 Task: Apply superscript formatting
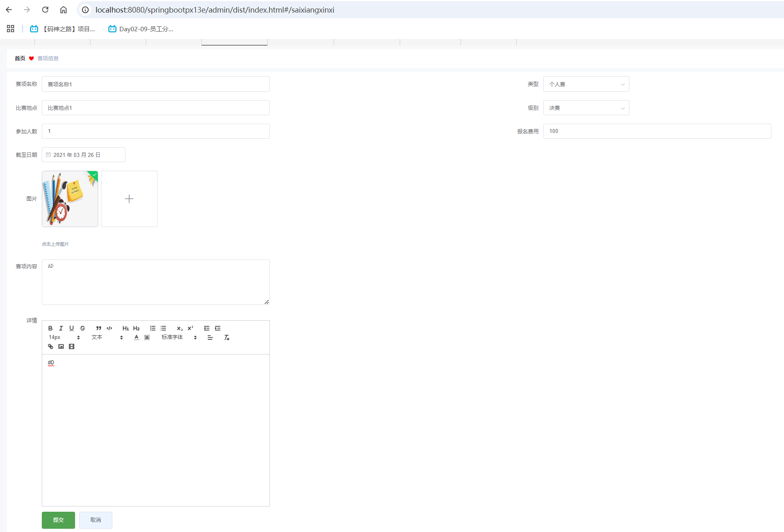coord(190,328)
